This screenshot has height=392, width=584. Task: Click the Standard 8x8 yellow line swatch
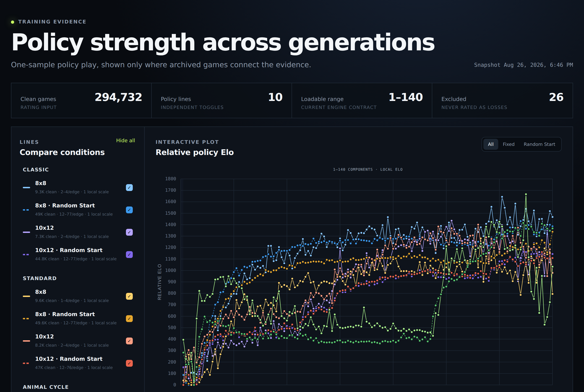pyautogui.click(x=26, y=296)
